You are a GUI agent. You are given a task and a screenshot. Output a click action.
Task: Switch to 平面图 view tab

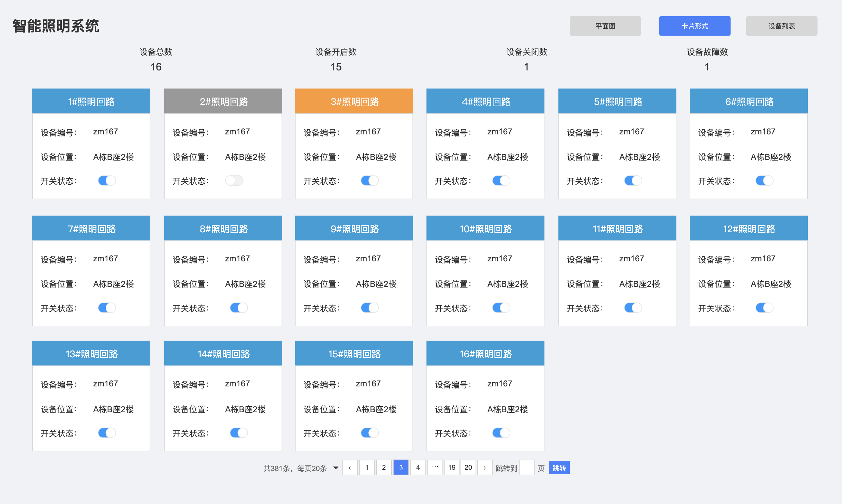(605, 26)
